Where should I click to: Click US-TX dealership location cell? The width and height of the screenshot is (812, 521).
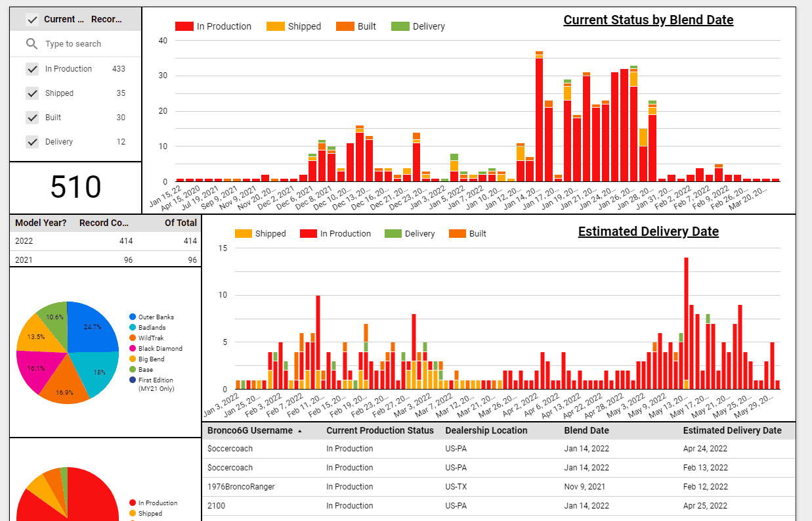coord(456,487)
